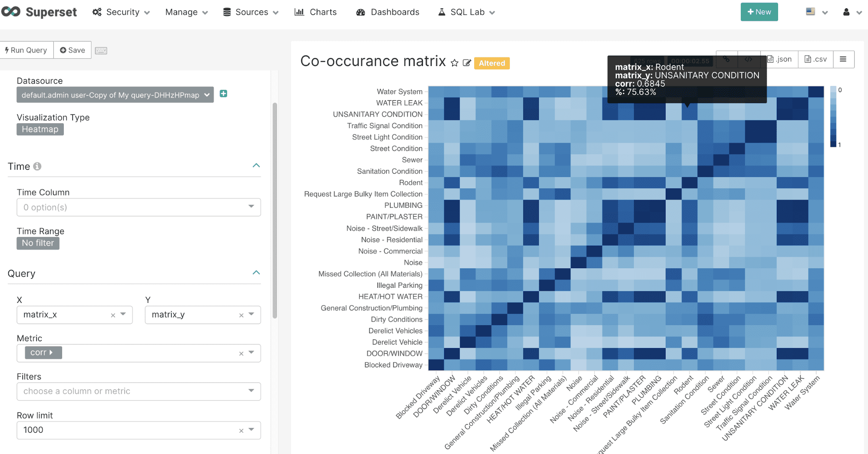Favorite the chart with the star icon
The image size is (868, 454).
(455, 63)
